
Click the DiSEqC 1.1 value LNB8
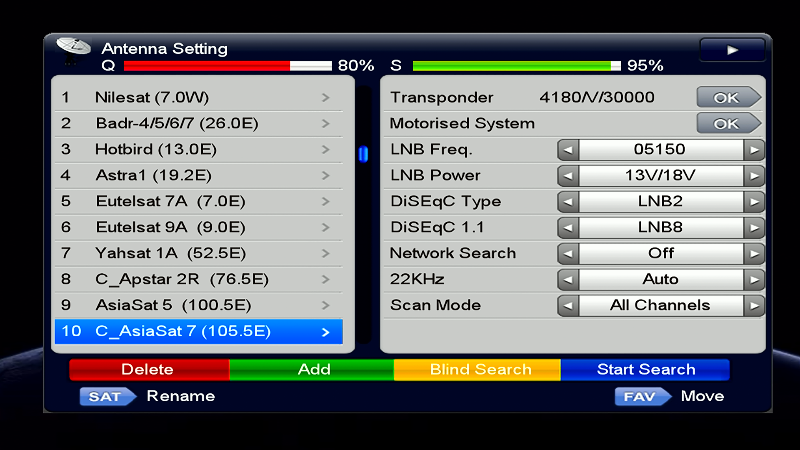tap(661, 228)
